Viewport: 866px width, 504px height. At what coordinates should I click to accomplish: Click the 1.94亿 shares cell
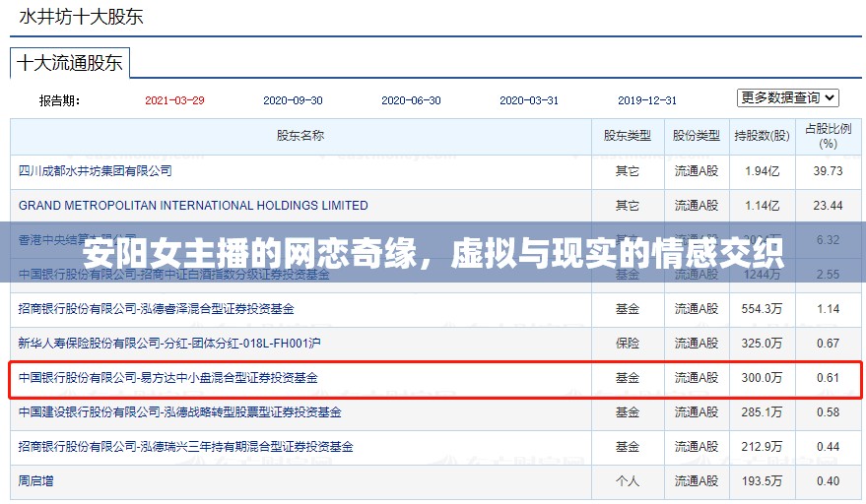click(763, 171)
